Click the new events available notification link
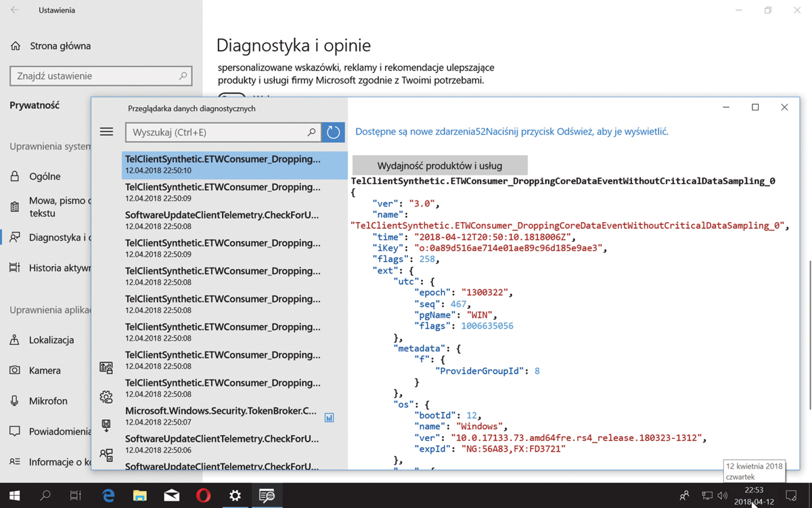The image size is (812, 508). (x=512, y=131)
